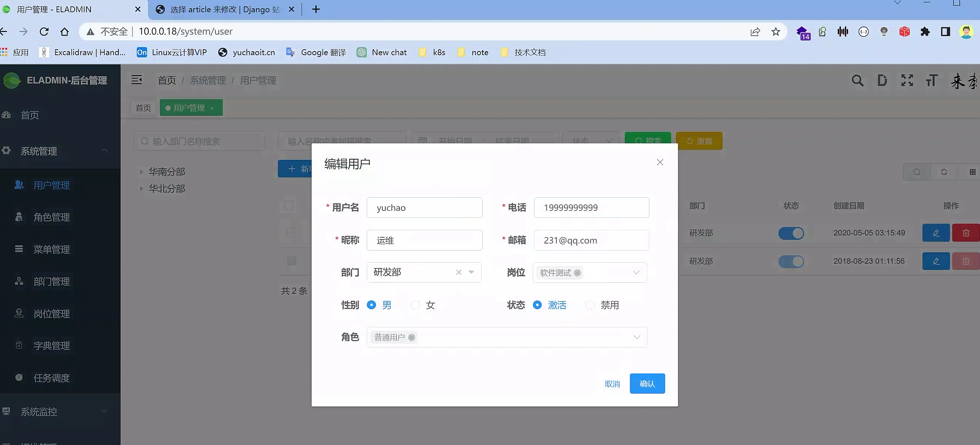Select the 男 gender radio button
This screenshot has width=980, height=445.
pos(371,305)
